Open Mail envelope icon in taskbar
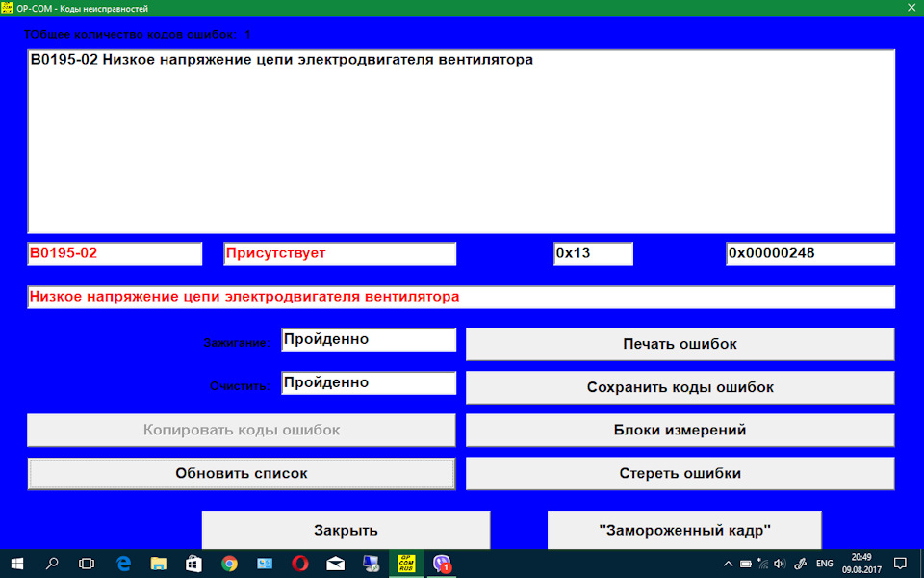 pos(335,564)
